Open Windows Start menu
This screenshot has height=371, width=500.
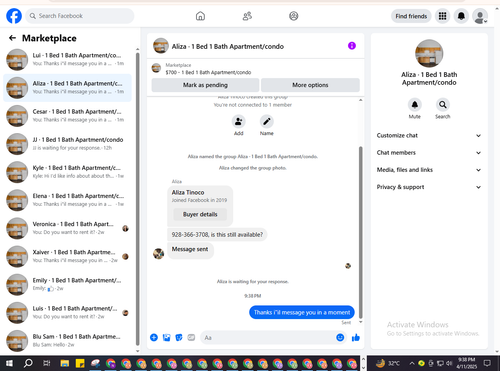coord(9,363)
